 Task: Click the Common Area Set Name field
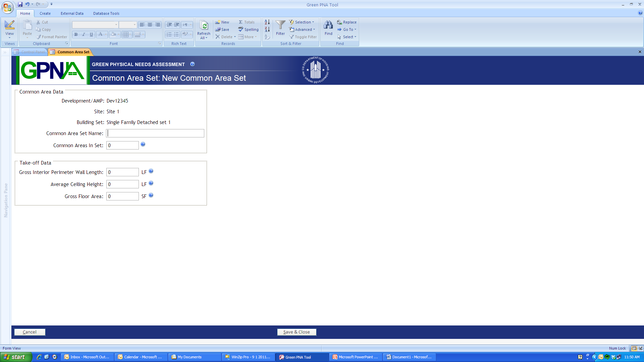tap(155, 133)
